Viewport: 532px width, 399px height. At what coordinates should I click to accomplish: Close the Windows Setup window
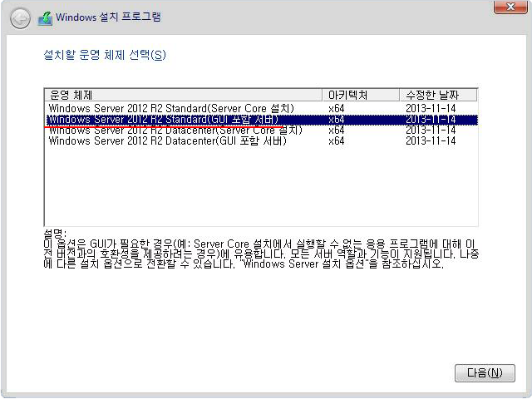[x=510, y=7]
